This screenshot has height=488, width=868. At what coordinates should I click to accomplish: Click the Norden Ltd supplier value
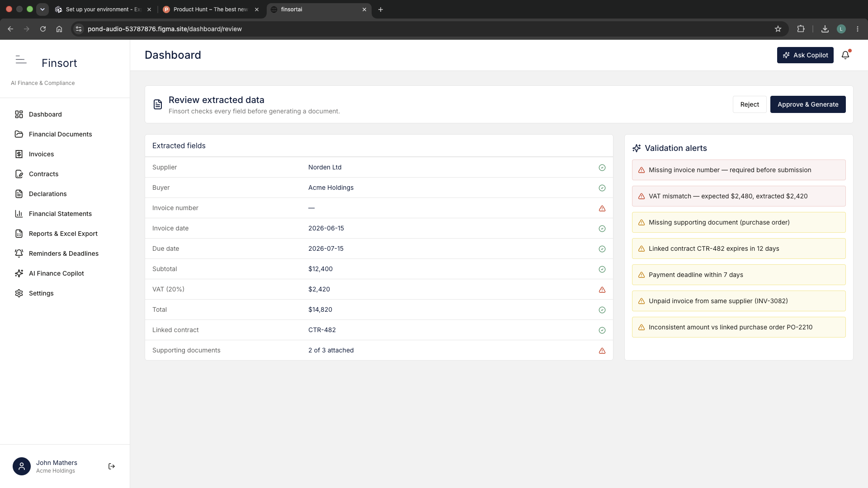(x=325, y=167)
